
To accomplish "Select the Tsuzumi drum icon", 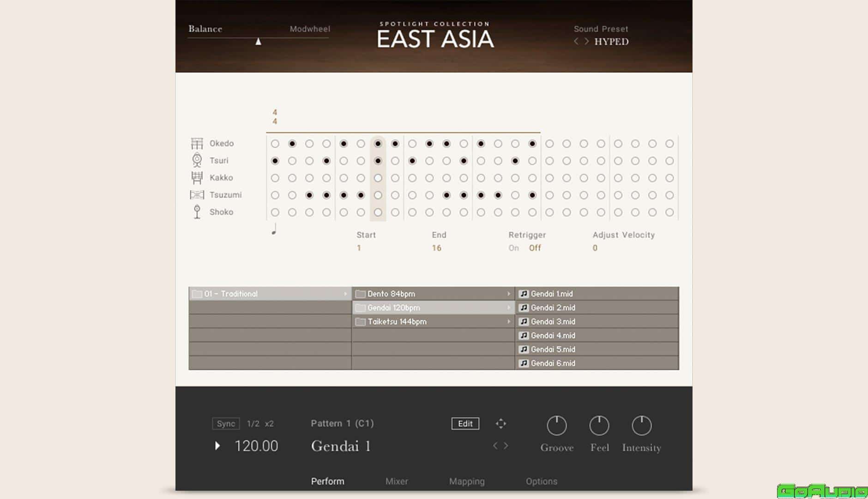I will (197, 195).
